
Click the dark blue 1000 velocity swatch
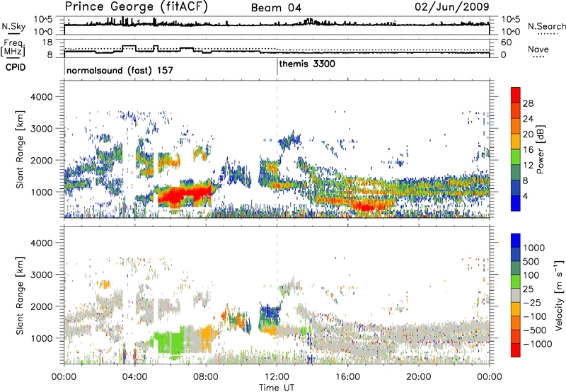click(516, 241)
